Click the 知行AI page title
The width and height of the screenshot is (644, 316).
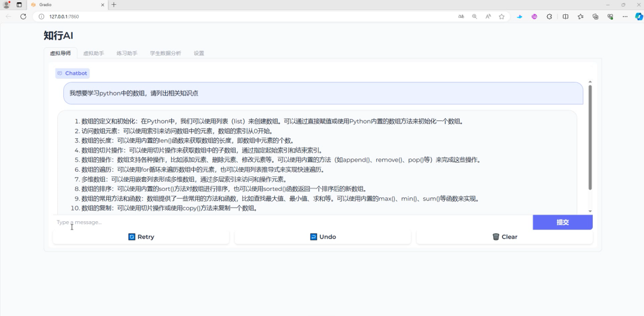tap(58, 35)
